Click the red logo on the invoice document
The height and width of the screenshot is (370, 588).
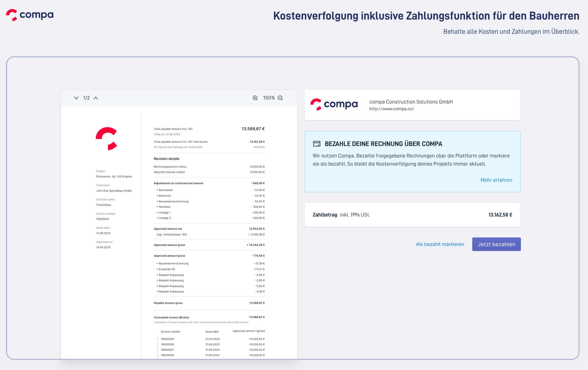tap(107, 139)
